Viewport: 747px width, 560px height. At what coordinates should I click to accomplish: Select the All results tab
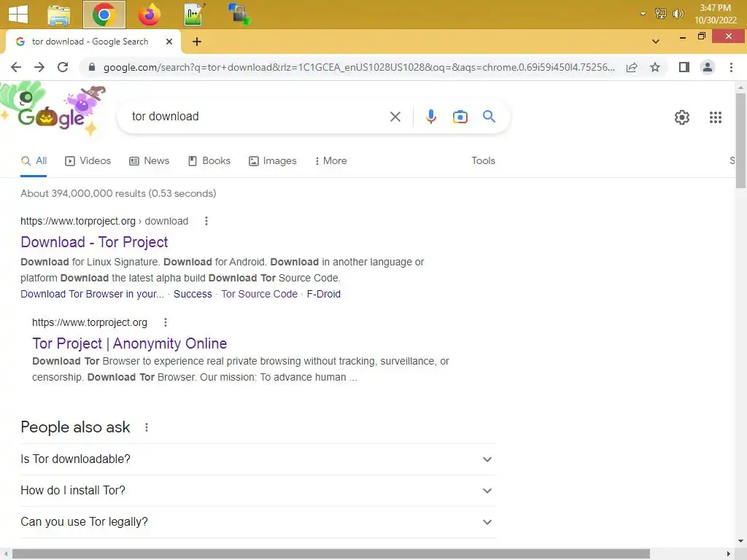click(34, 161)
